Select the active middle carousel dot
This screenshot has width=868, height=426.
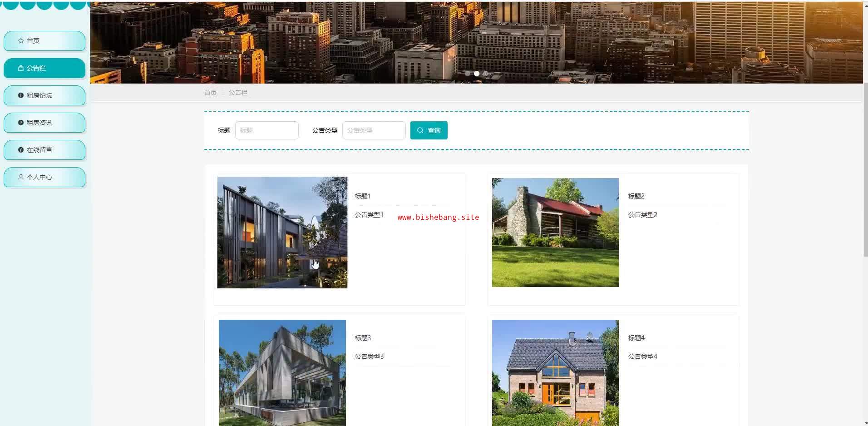point(477,74)
